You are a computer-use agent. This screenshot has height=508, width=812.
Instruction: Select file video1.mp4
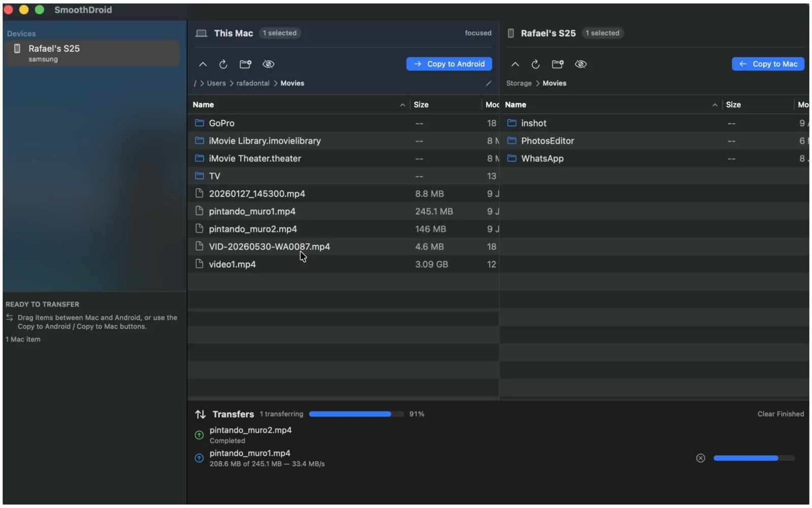(x=343, y=265)
